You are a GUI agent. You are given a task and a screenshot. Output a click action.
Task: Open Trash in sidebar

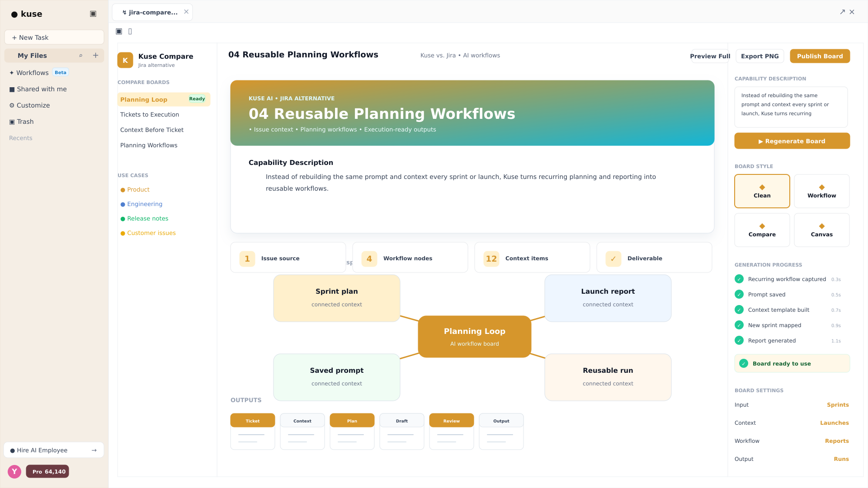point(22,122)
